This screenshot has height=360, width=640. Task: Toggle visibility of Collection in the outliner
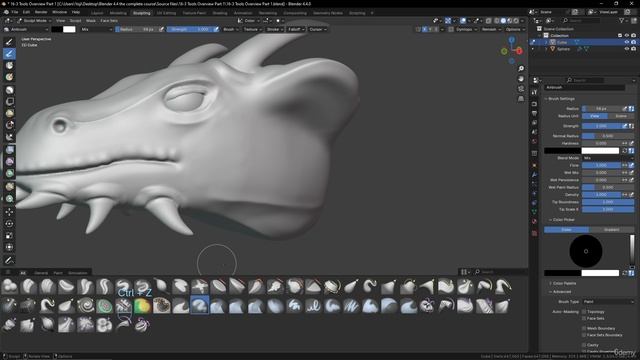point(627,36)
